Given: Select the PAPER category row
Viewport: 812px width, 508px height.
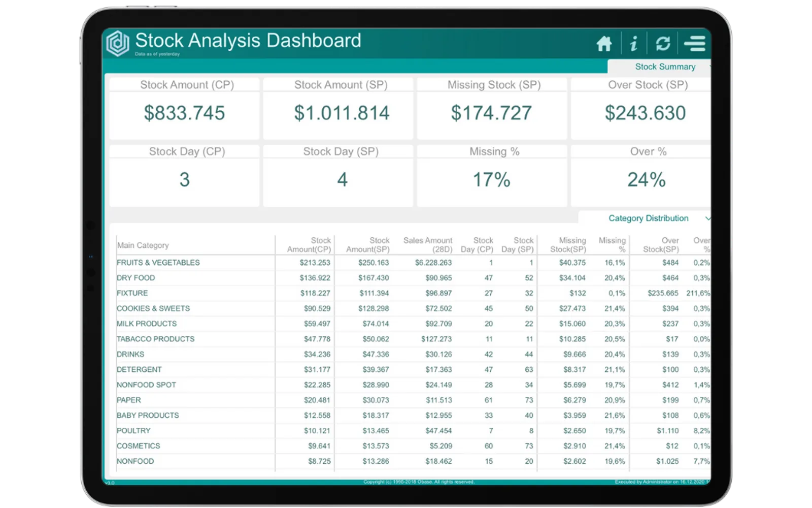Looking at the screenshot, I should pyautogui.click(x=413, y=400).
